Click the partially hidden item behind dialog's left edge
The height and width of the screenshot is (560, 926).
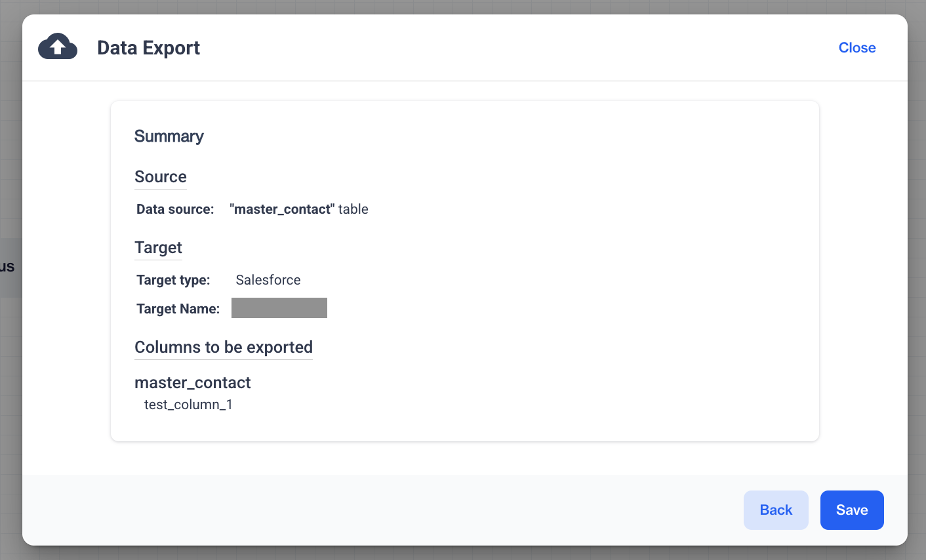pos(9,267)
